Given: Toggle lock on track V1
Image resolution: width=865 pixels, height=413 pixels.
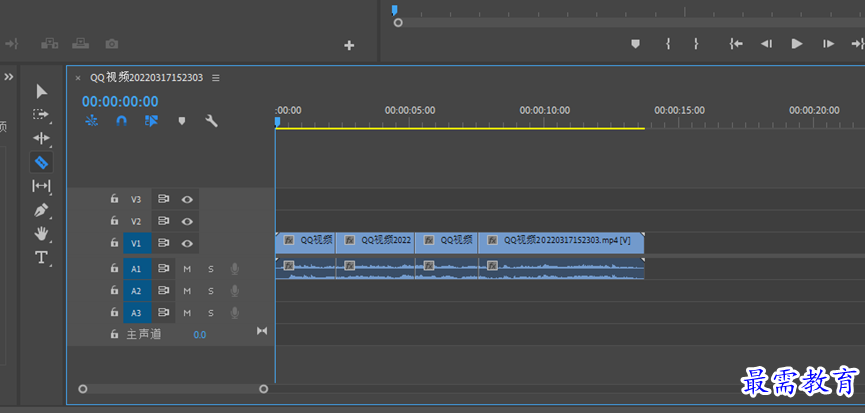Looking at the screenshot, I should click(114, 243).
